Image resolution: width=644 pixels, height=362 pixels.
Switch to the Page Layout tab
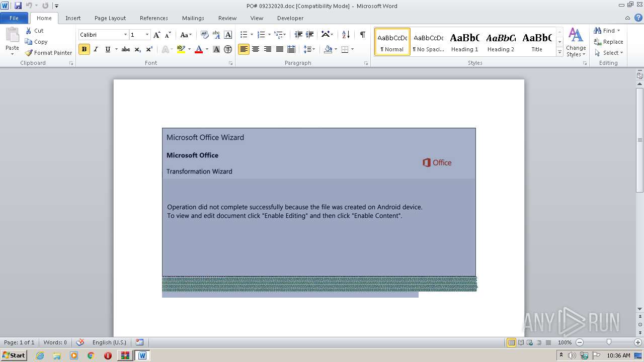click(110, 18)
